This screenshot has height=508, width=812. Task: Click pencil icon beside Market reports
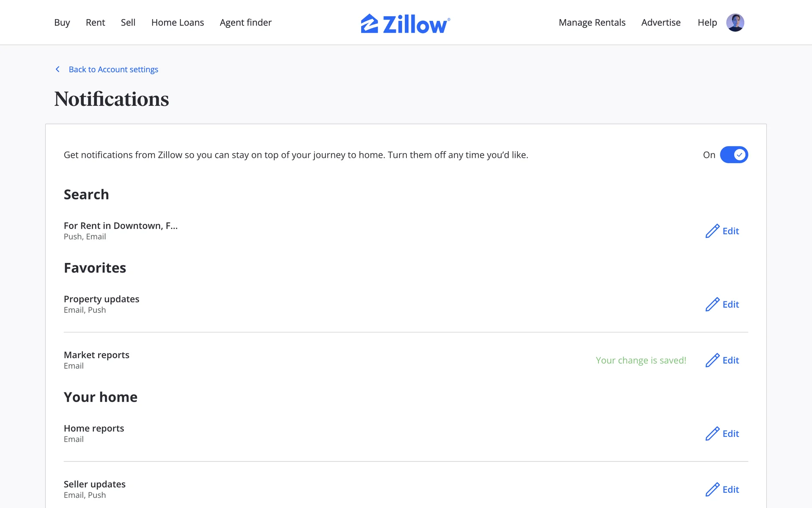712,360
